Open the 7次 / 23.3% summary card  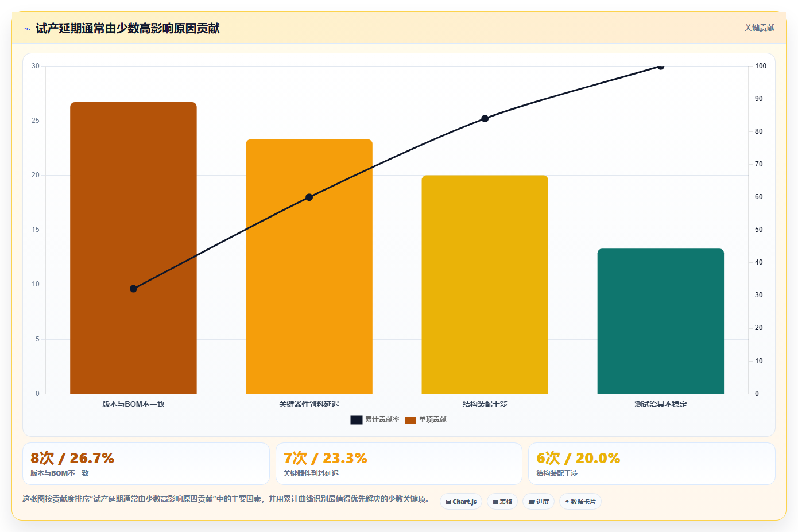point(398,464)
